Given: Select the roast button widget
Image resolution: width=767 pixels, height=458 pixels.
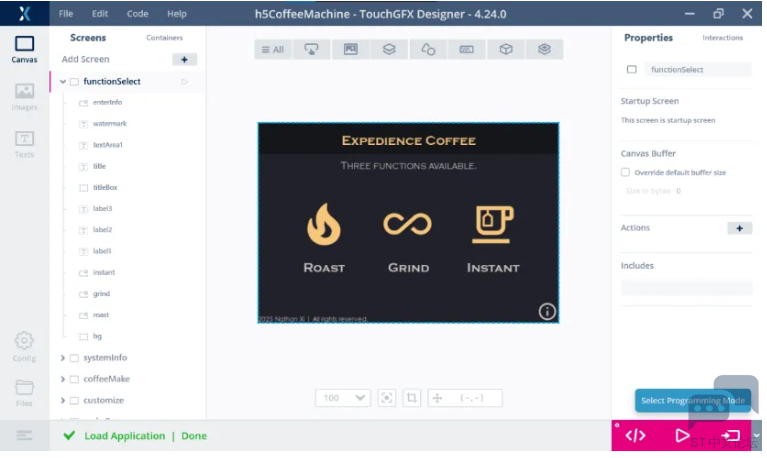Looking at the screenshot, I should [101, 315].
